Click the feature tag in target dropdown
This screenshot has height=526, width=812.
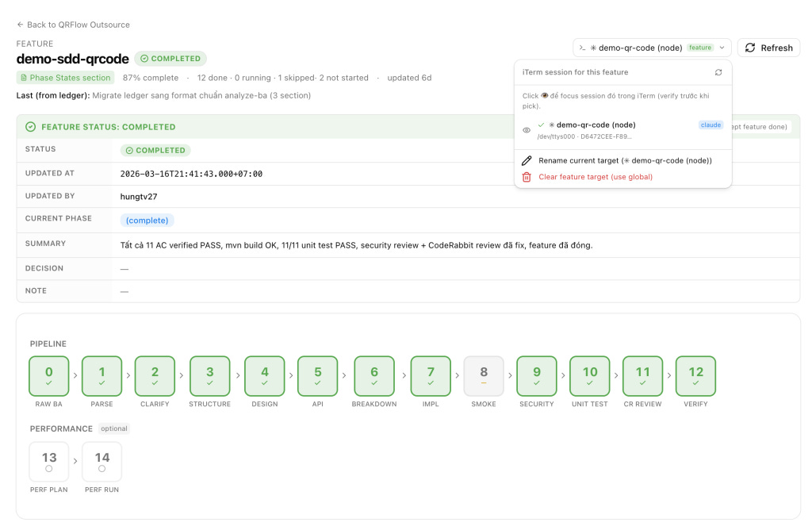(700, 48)
